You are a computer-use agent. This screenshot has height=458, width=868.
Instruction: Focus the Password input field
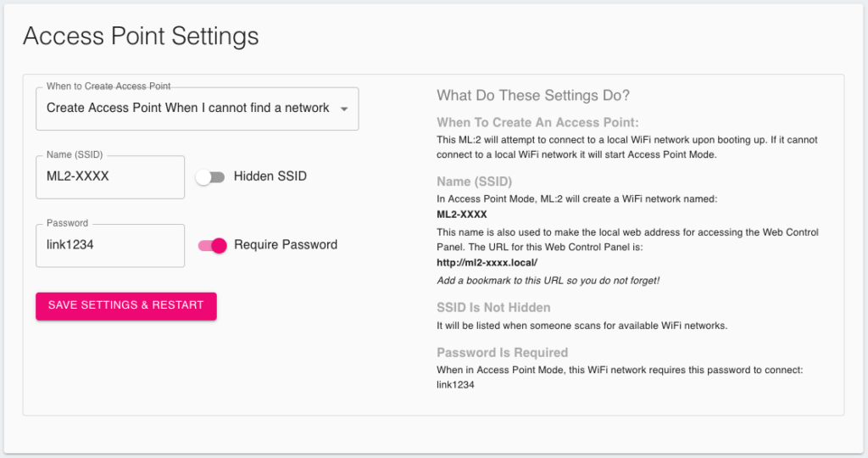coord(110,245)
